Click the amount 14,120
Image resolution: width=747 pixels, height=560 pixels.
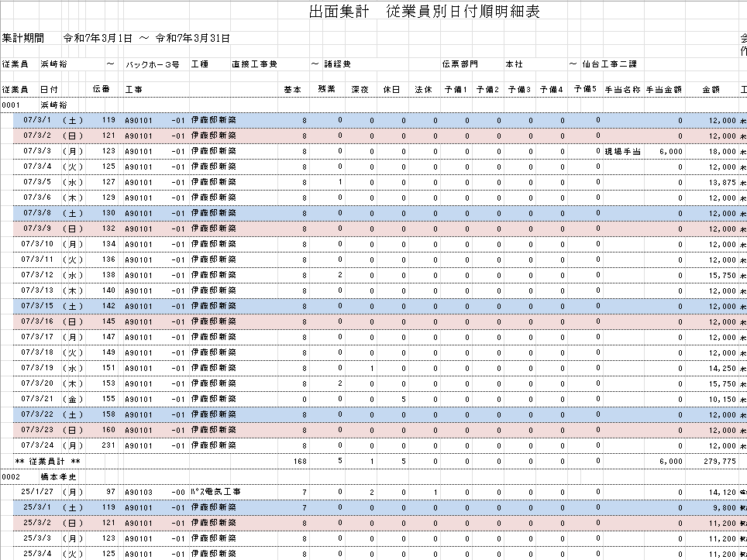(722, 492)
